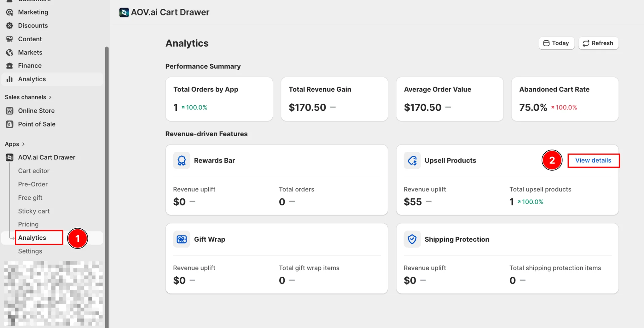The width and height of the screenshot is (644, 328).
Task: Go to Free gift subpage
Action: pos(30,198)
